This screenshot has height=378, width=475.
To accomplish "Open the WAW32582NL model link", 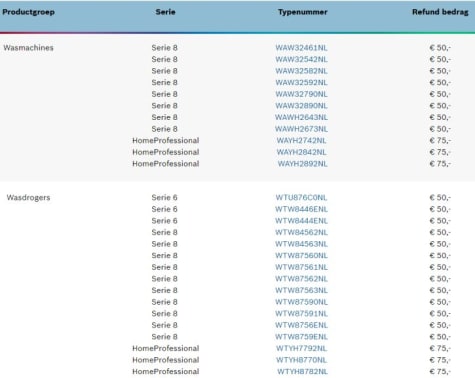I will (x=301, y=71).
